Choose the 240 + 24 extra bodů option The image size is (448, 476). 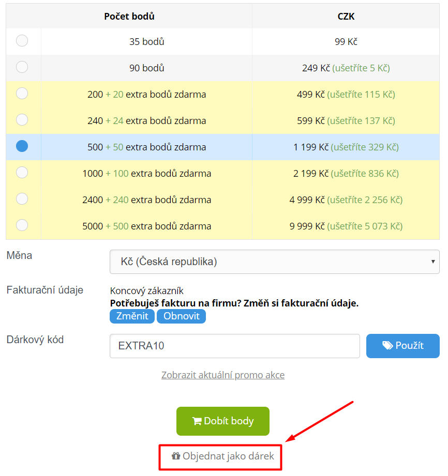point(22,120)
